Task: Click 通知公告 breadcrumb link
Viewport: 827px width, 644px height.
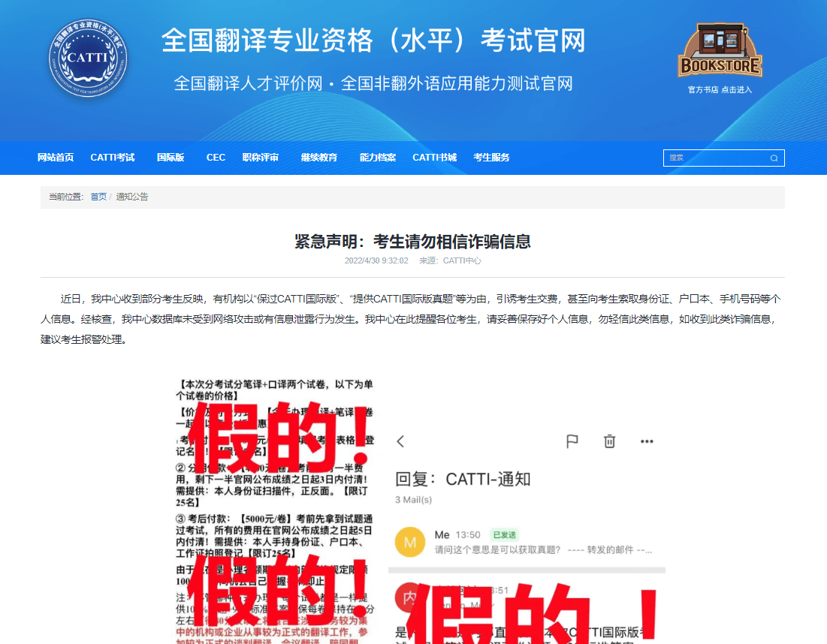Action: [132, 197]
